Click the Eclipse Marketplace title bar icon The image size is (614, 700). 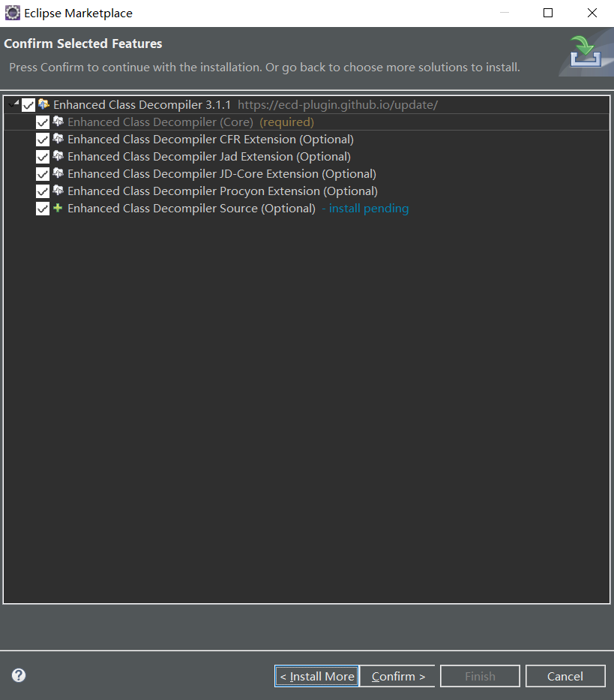coord(13,13)
